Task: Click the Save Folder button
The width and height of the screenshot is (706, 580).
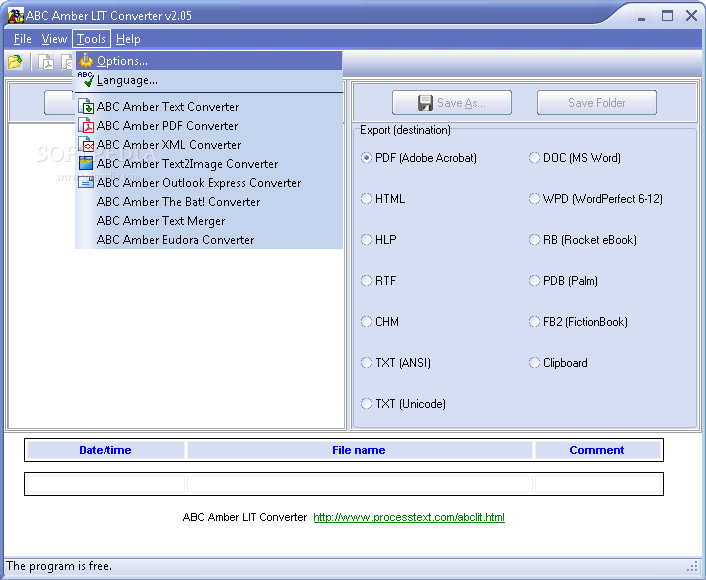Action: click(x=597, y=103)
